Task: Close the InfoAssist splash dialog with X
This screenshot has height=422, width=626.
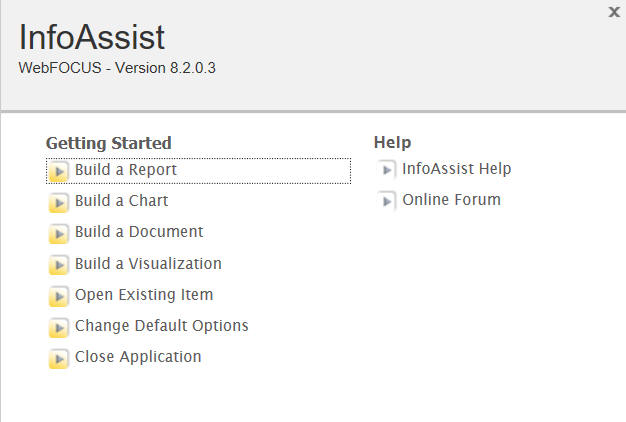Action: [614, 12]
